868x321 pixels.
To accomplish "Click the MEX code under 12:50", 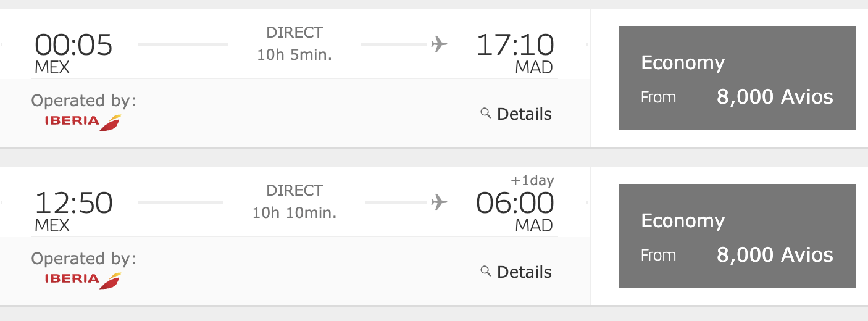I will [52, 225].
